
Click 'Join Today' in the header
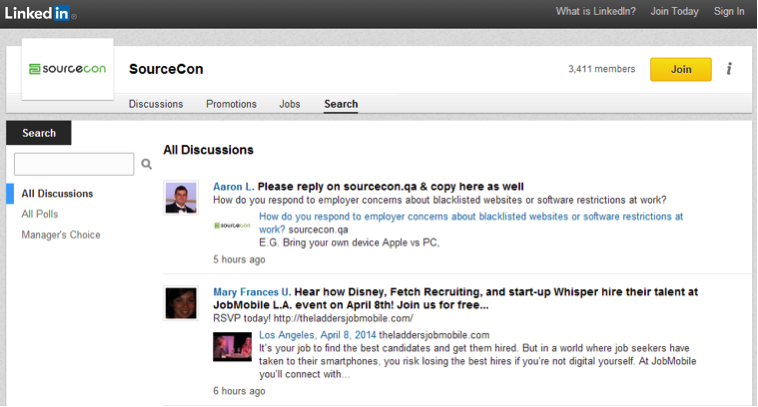[x=674, y=11]
